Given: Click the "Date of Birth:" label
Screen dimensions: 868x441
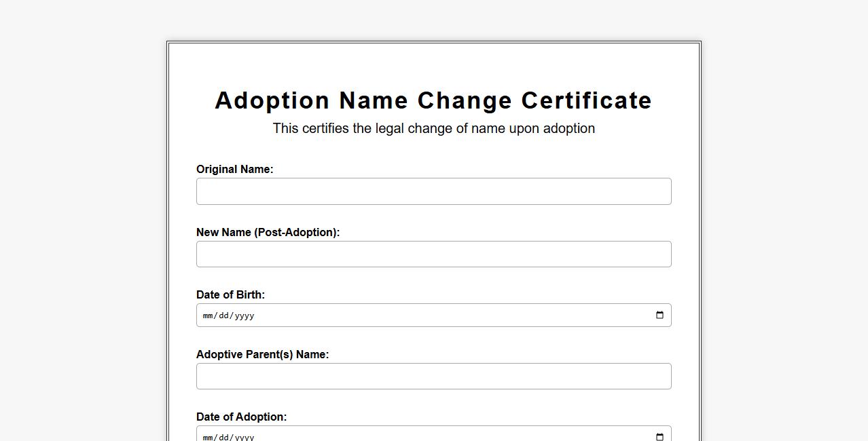Looking at the screenshot, I should click(230, 295).
